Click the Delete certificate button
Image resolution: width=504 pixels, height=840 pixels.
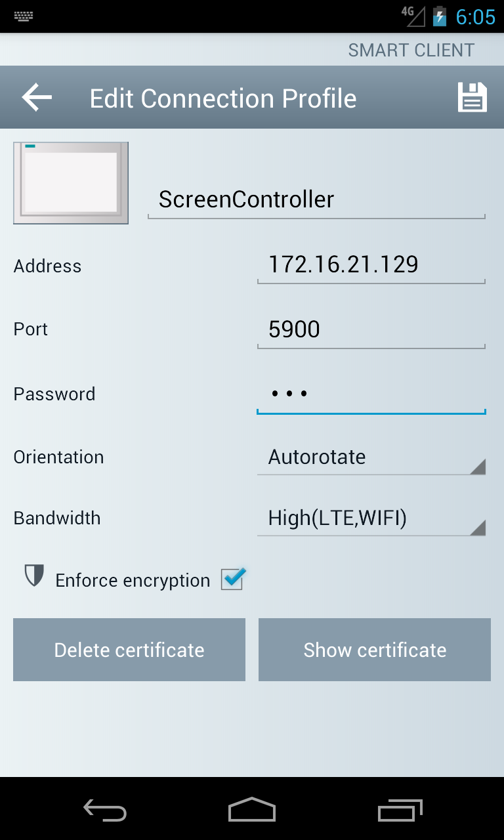click(x=129, y=650)
